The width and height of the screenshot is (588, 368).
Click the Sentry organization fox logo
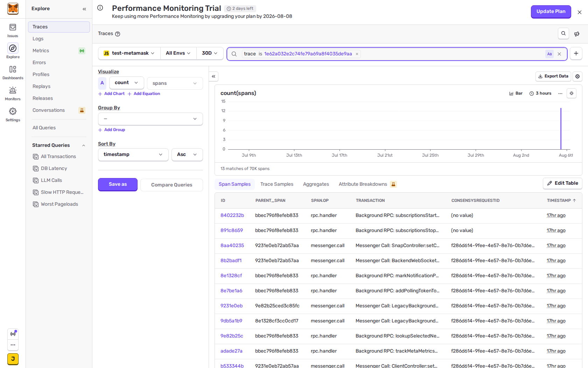13,9
